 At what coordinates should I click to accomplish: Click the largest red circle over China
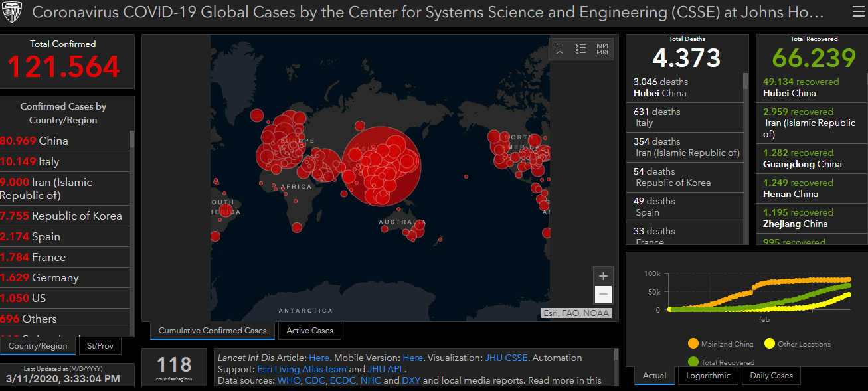click(381, 167)
